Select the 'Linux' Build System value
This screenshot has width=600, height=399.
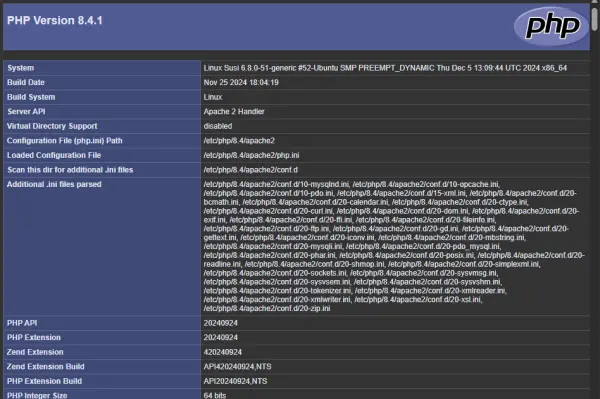click(213, 97)
